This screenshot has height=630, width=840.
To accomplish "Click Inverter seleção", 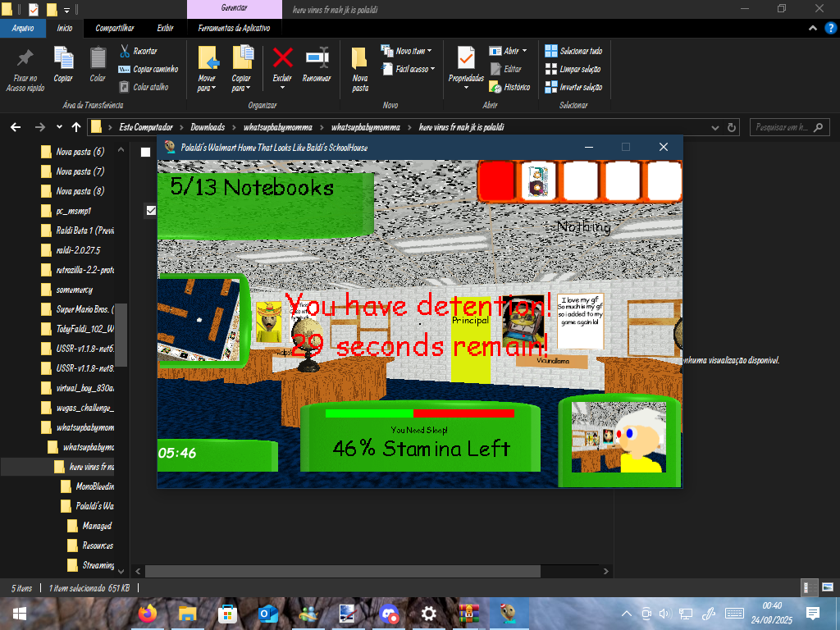I will click(573, 87).
